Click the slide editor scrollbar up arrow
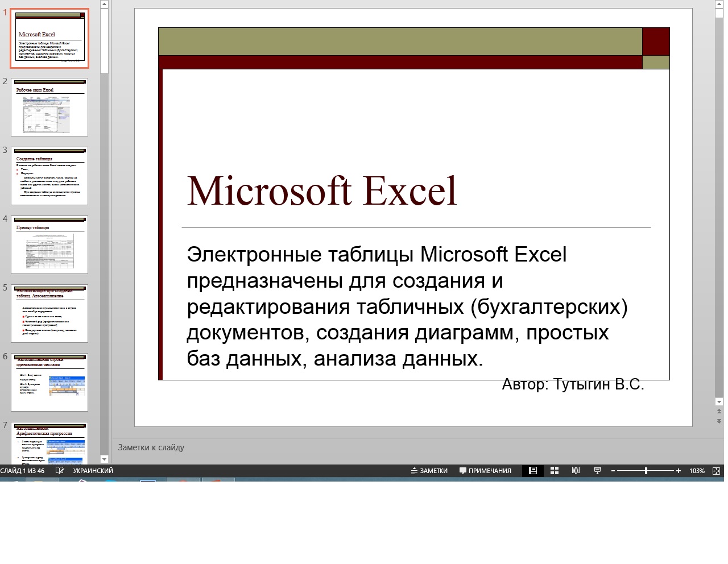The image size is (728, 564). (x=719, y=4)
